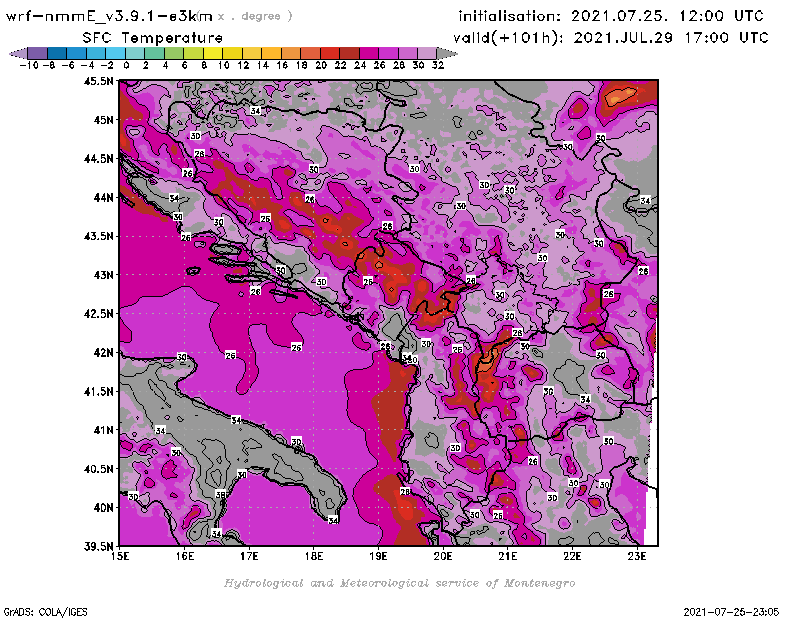Click the legend swatch between 22 and 24

pos(349,54)
